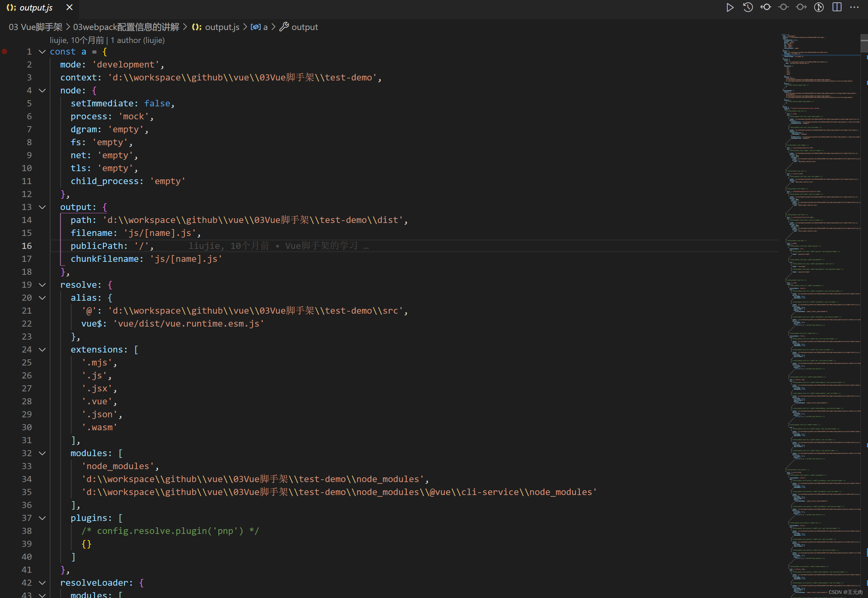Click the "process: 'mock'" line
The image size is (868, 598).
point(112,117)
